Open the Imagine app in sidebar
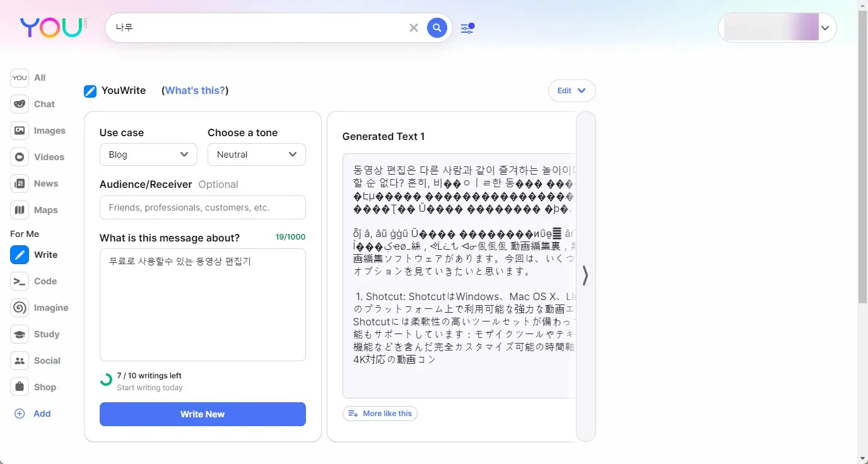 click(x=39, y=308)
